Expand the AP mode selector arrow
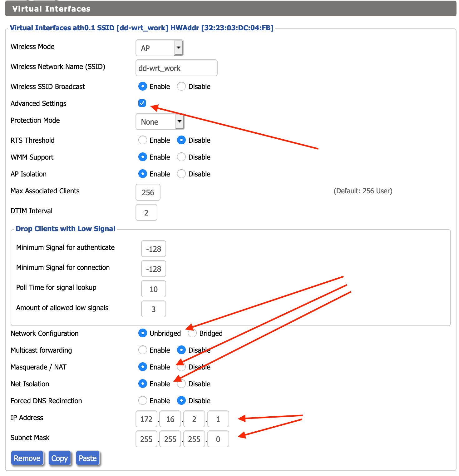The width and height of the screenshot is (459, 476). coord(178,47)
